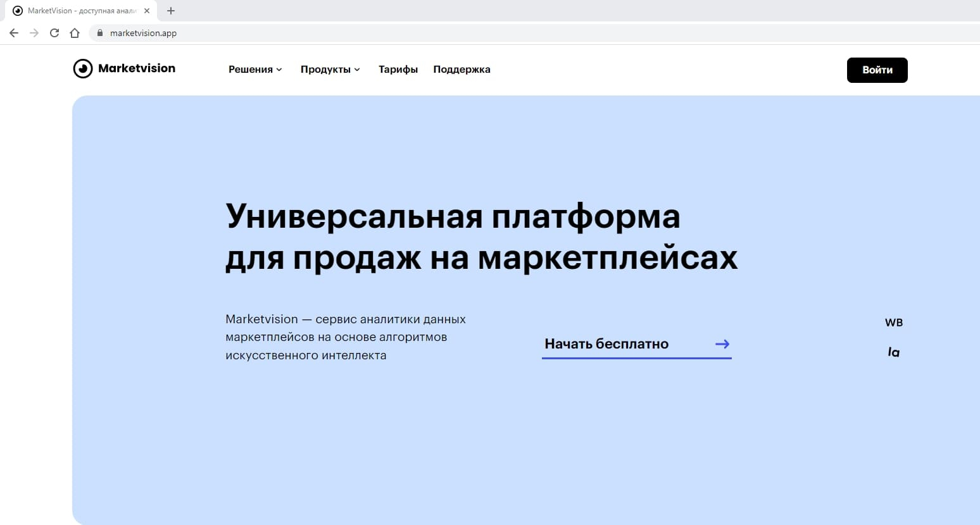This screenshot has width=980, height=525.
Task: Click the padlock site security icon
Action: tap(99, 33)
